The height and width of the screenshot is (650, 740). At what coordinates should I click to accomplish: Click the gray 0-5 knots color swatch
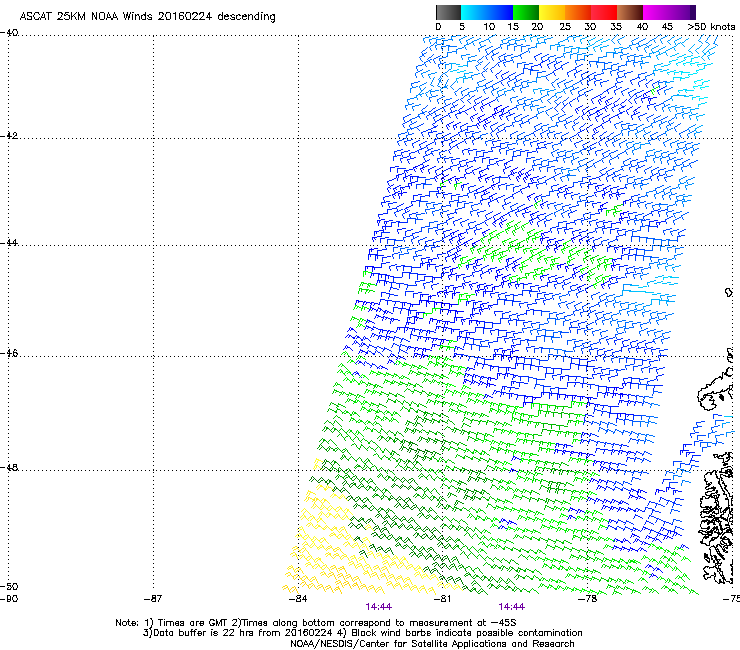448,12
